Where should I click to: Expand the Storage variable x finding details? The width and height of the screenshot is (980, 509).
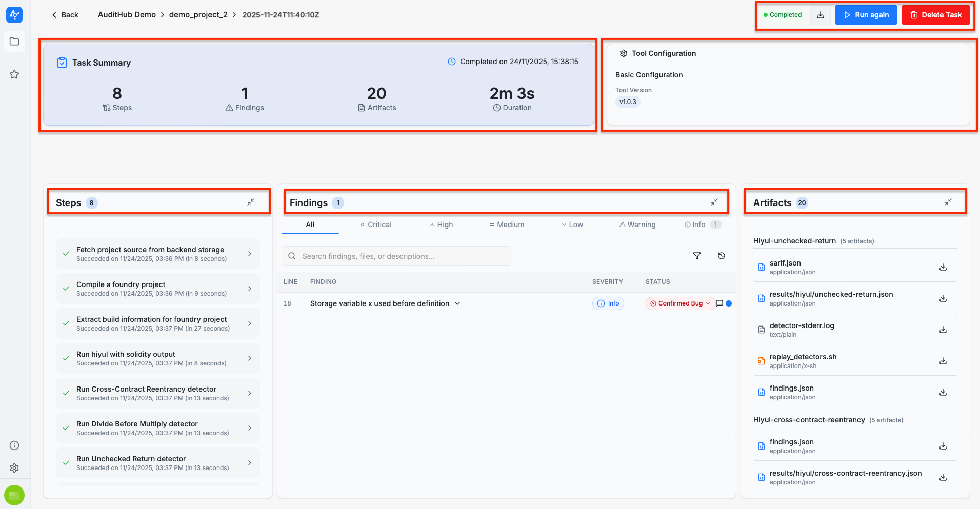tap(457, 303)
